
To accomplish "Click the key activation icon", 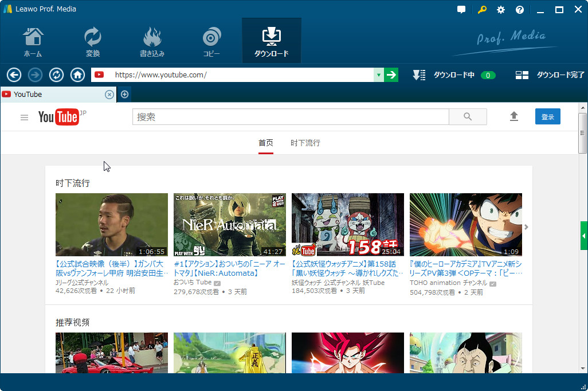I will pyautogui.click(x=482, y=10).
